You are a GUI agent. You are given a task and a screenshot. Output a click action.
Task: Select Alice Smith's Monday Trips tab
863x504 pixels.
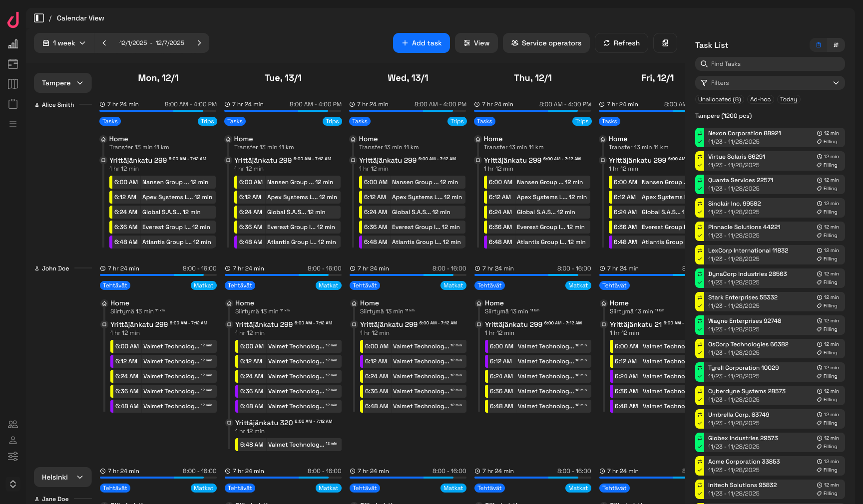[x=207, y=121]
